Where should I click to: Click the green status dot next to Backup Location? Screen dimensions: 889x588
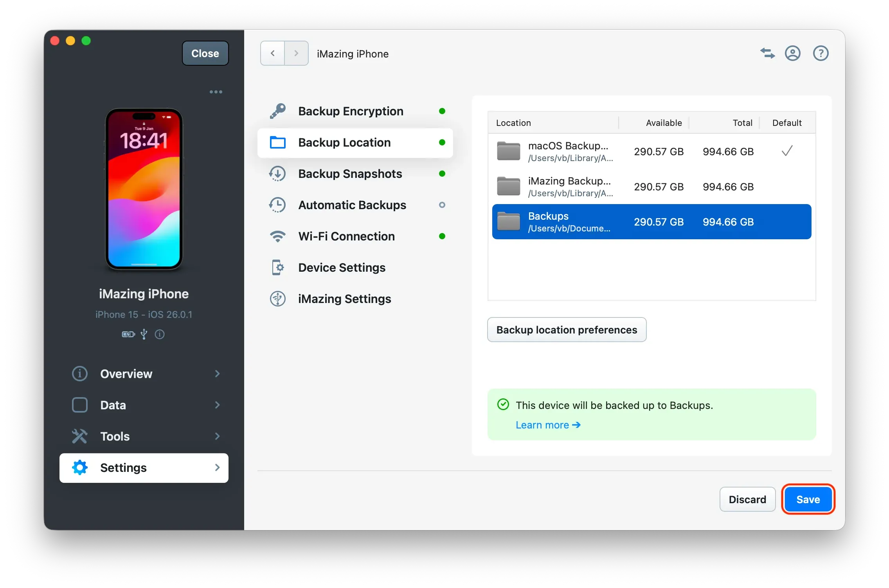442,142
